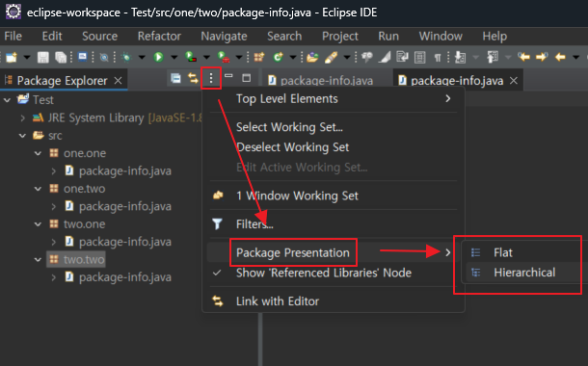
Task: Open the Back history dropdown arrow
Action: [x=576, y=58]
